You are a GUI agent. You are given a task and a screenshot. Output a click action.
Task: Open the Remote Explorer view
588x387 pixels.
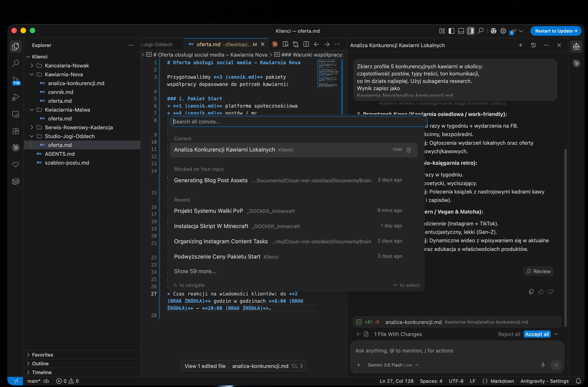pos(16,114)
